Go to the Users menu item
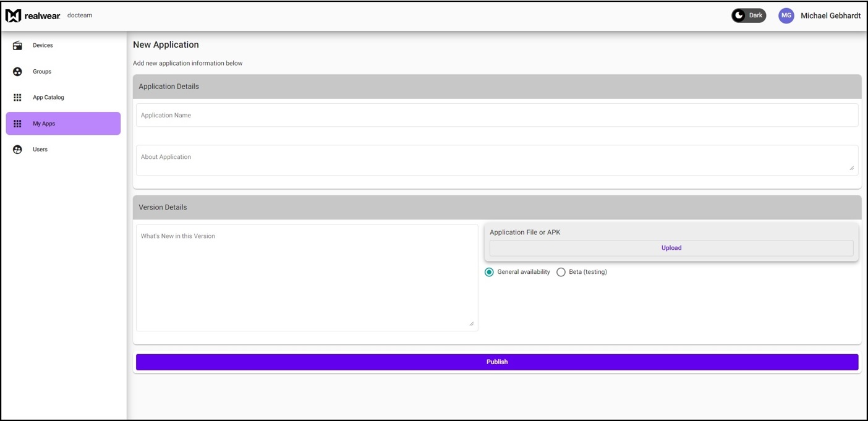This screenshot has height=421, width=868. tap(40, 150)
